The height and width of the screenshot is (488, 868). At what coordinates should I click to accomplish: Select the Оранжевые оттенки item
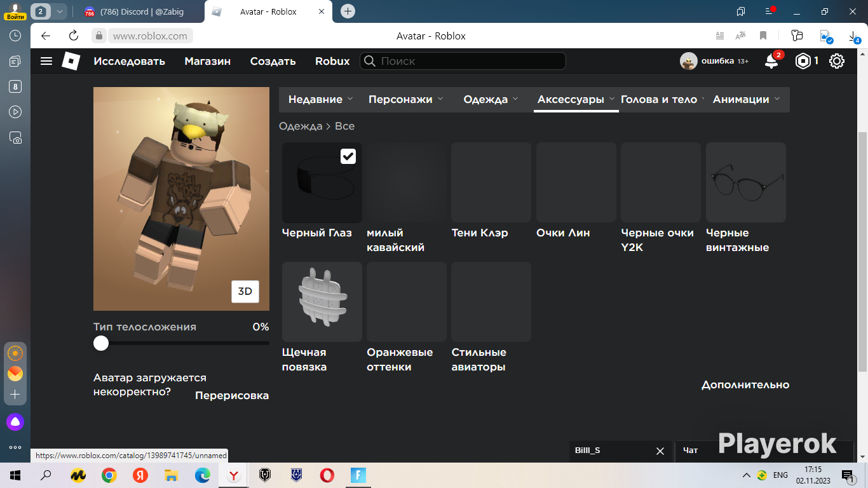tap(407, 302)
